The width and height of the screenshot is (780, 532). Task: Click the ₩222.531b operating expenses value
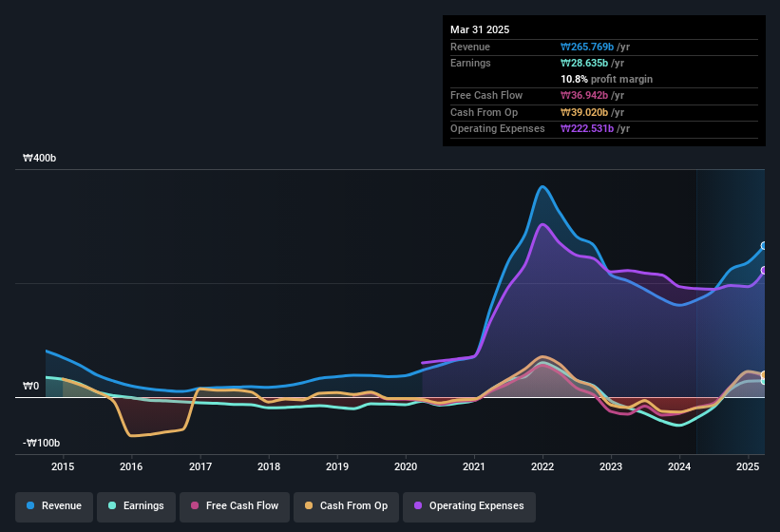point(587,129)
